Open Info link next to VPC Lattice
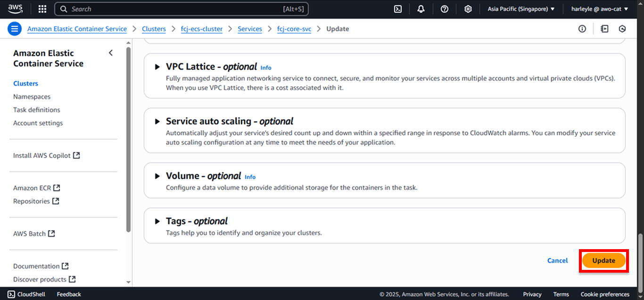This screenshot has width=644, height=300. (266, 68)
